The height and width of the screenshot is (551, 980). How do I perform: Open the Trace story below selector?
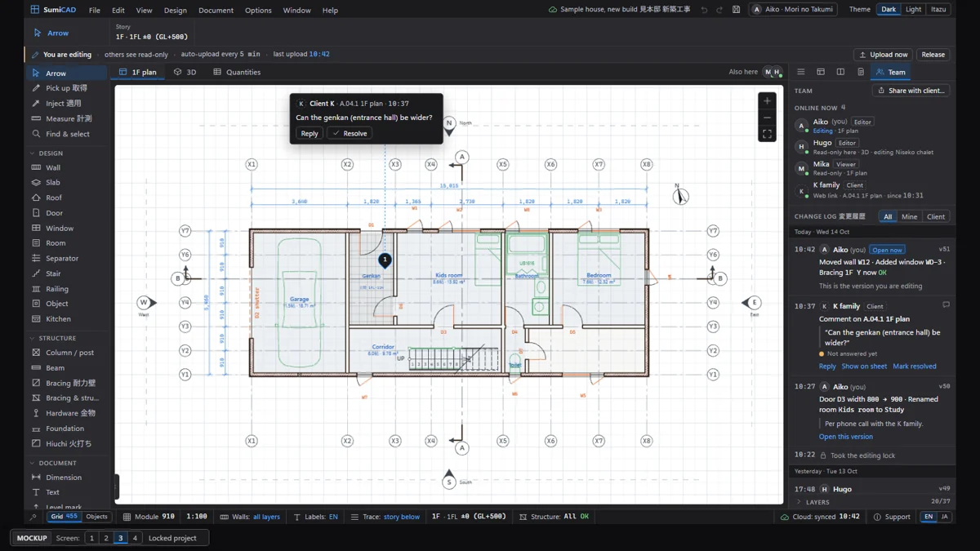(x=385, y=517)
